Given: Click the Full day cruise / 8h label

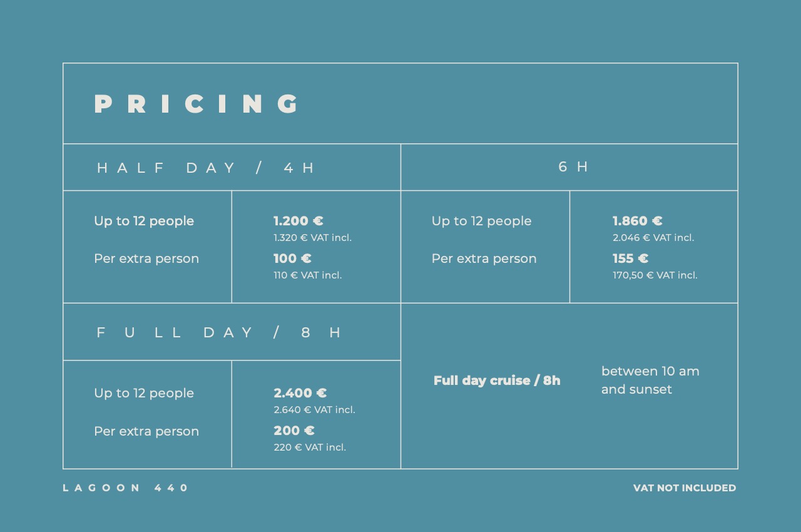Looking at the screenshot, I should click(x=497, y=381).
